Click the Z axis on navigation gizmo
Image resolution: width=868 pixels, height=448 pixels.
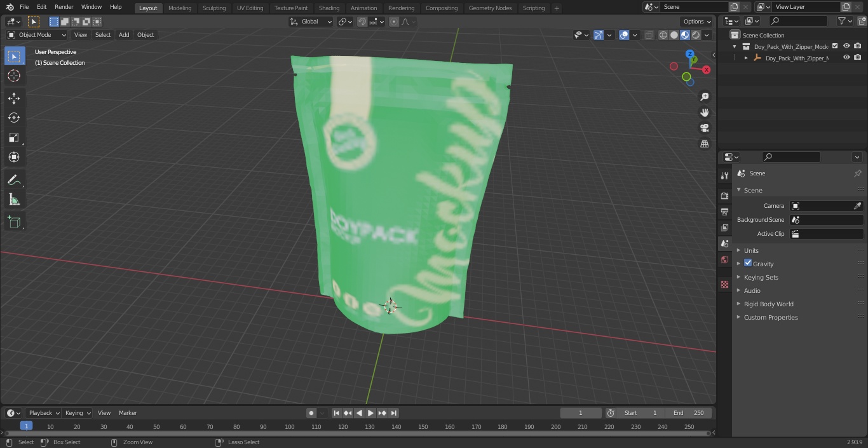click(690, 54)
